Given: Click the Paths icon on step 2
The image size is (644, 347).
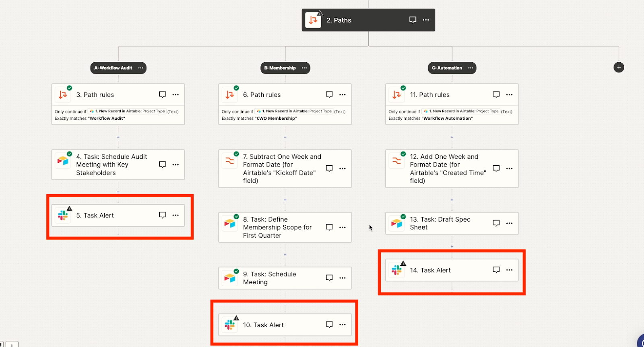Looking at the screenshot, I should pyautogui.click(x=313, y=20).
